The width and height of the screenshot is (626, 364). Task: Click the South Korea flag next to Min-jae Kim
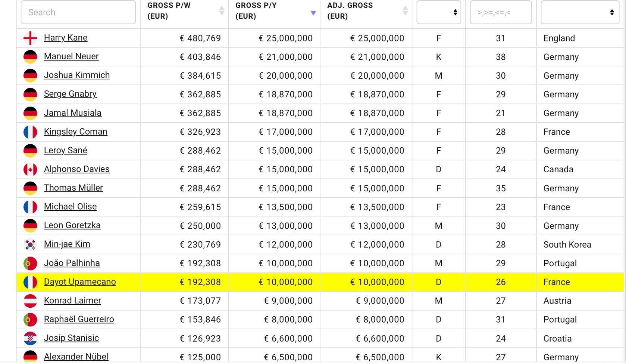pyautogui.click(x=30, y=245)
